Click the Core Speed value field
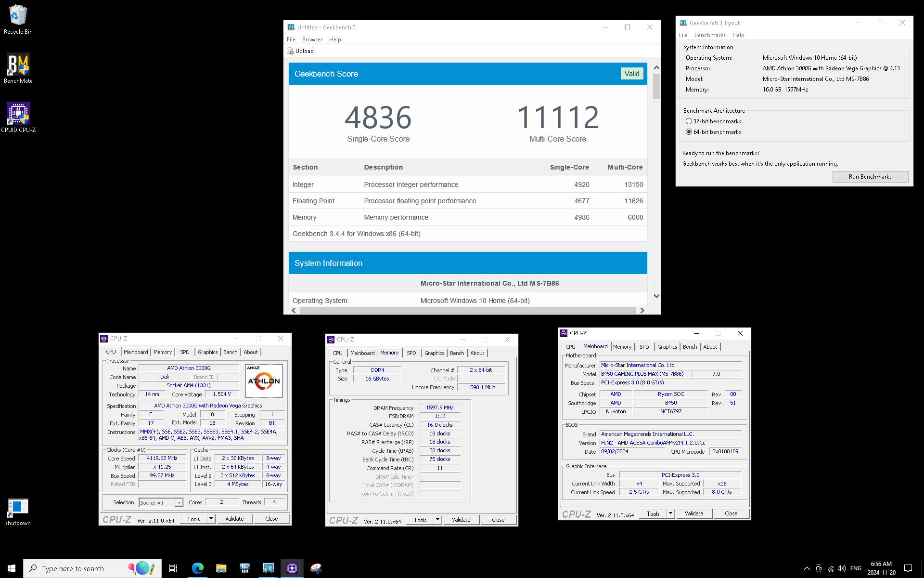 coord(162,459)
